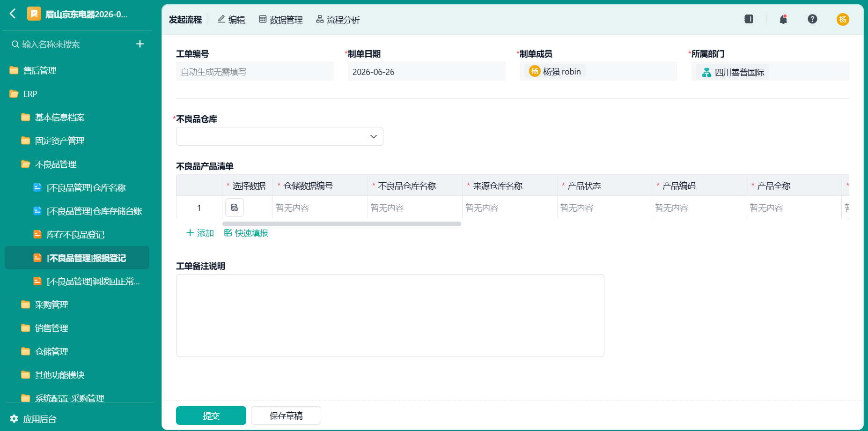Screen dimensions: 868x431
Task: Open the 流程分析 tab
Action: pyautogui.click(x=338, y=20)
